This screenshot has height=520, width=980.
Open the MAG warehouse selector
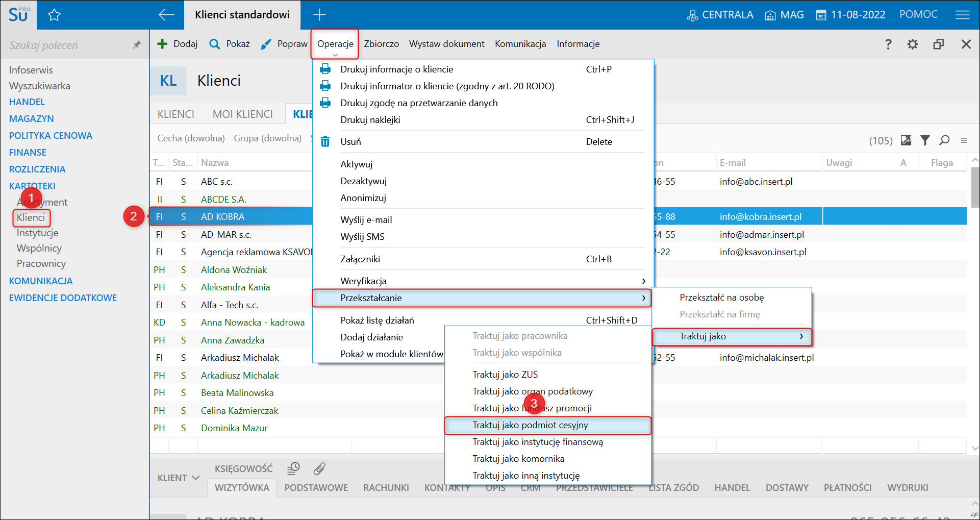tap(785, 15)
